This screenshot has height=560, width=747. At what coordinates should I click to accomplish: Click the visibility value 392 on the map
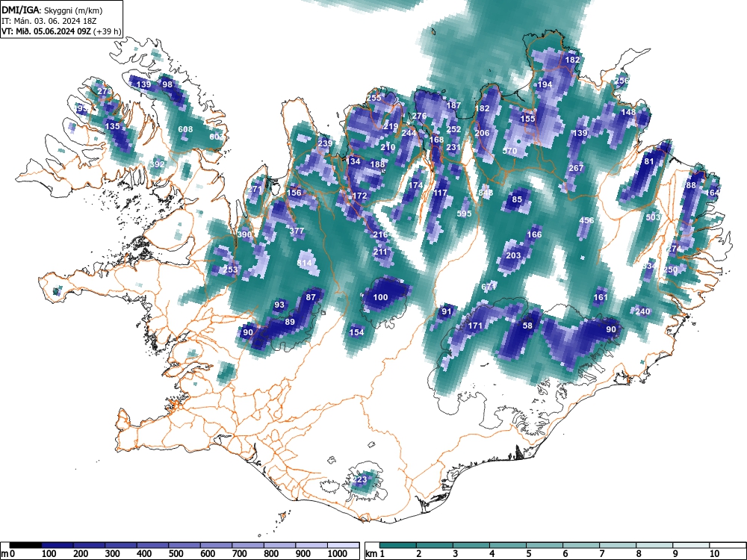pyautogui.click(x=157, y=164)
